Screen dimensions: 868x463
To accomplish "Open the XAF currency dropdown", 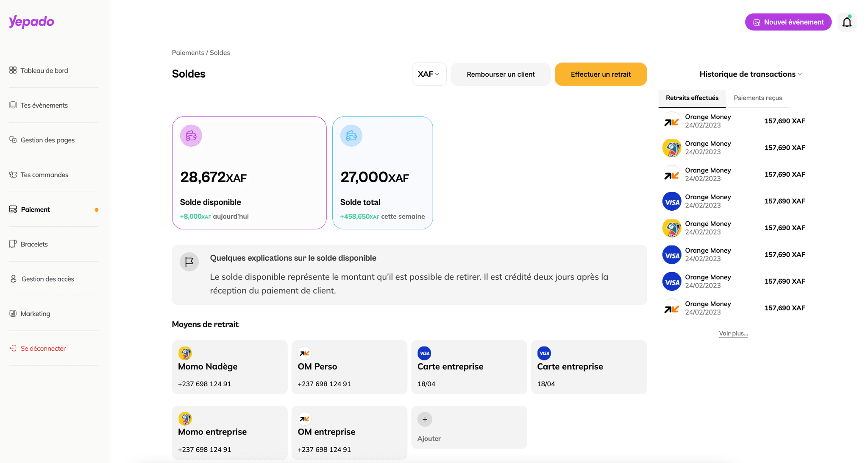I will click(429, 74).
